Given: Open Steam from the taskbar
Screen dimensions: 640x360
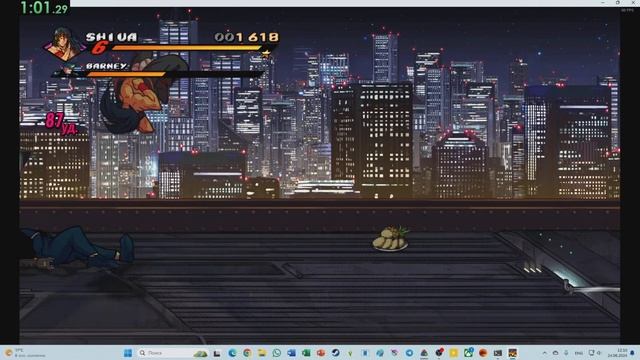Looking at the screenshot, I should (x=336, y=353).
